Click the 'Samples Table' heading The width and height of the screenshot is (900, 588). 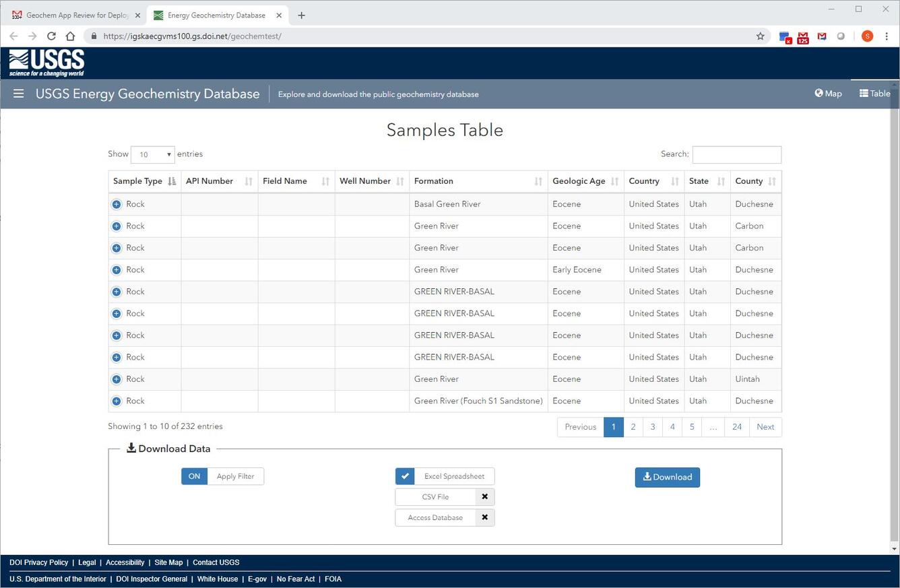click(x=445, y=130)
